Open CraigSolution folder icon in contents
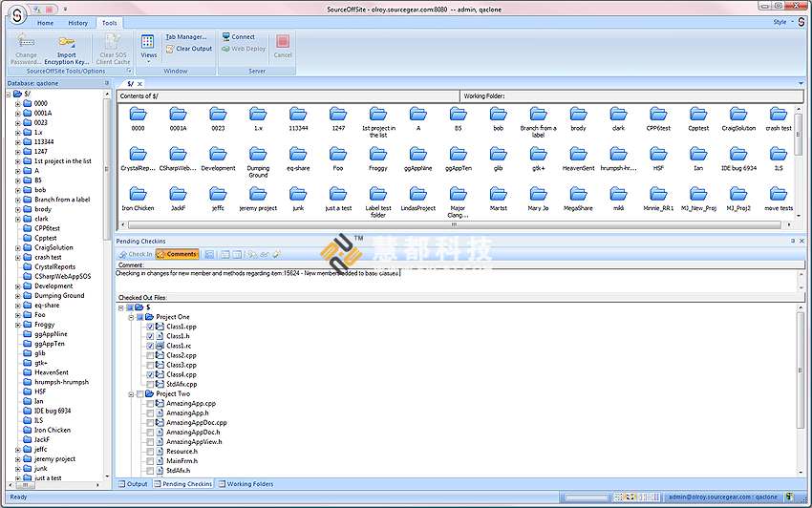Viewport: 812px width, 508px height. pos(738,114)
